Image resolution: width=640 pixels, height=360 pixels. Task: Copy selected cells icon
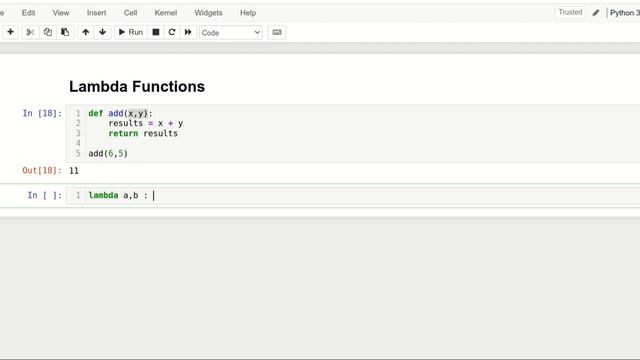[48, 32]
